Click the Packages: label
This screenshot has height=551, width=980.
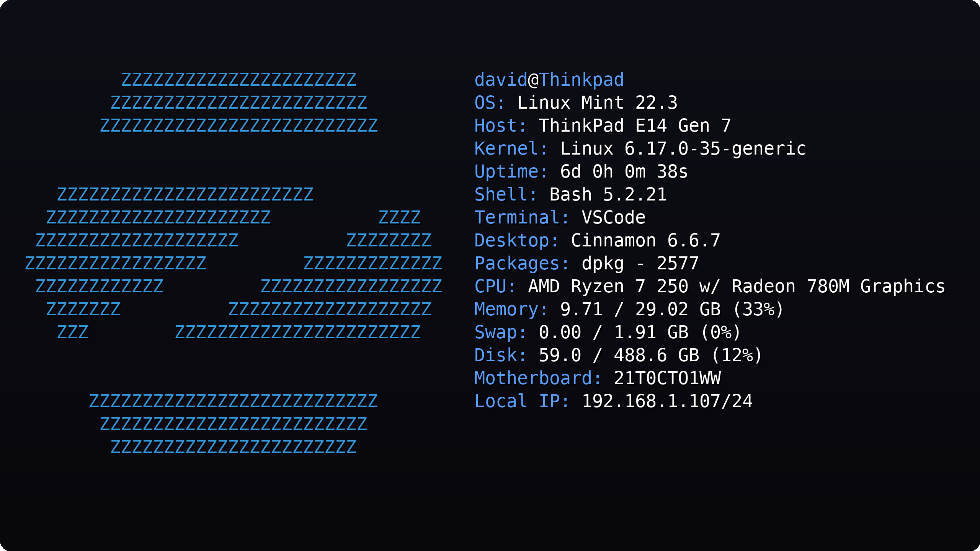click(x=523, y=264)
